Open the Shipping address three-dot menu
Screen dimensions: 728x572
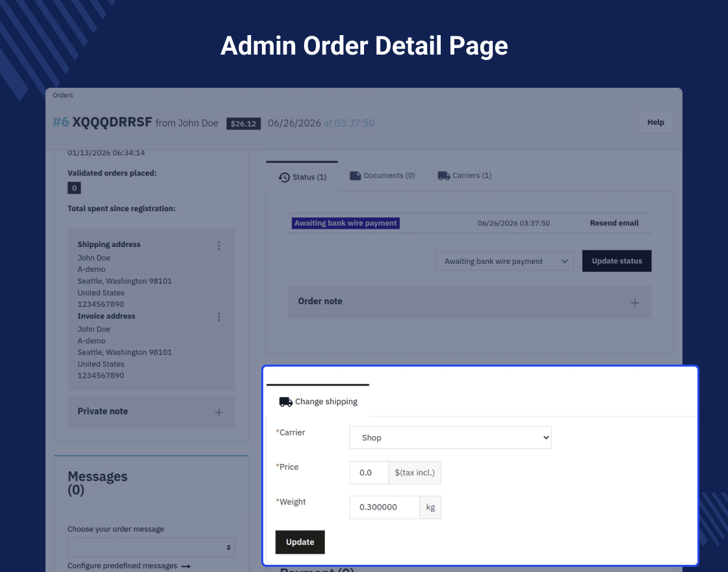click(218, 245)
